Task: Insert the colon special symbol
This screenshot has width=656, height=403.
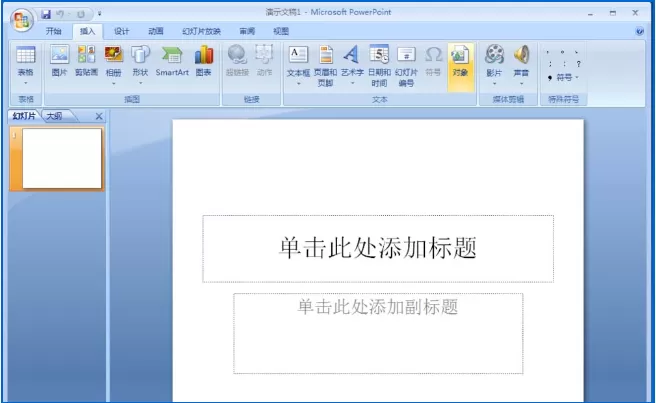Action: point(564,64)
